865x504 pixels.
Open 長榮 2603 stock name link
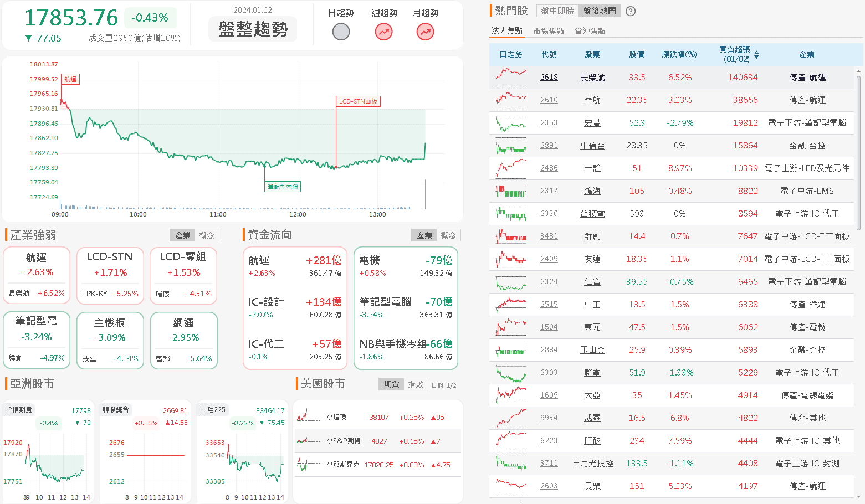pos(592,486)
